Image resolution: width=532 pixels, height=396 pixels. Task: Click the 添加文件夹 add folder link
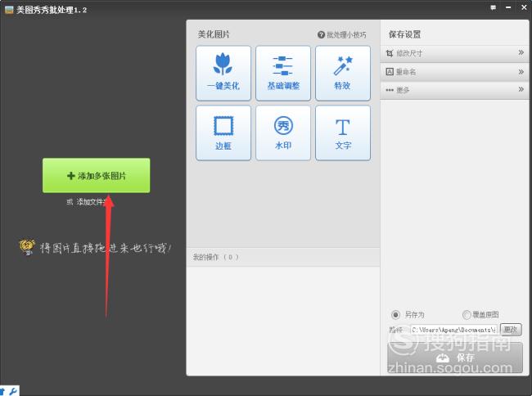pos(92,202)
